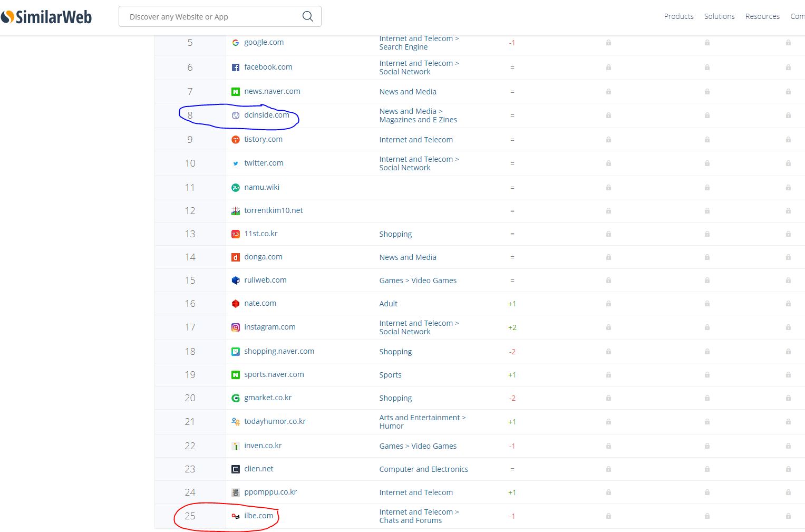Click the nate.com red favicon
805x532 pixels.
(236, 304)
